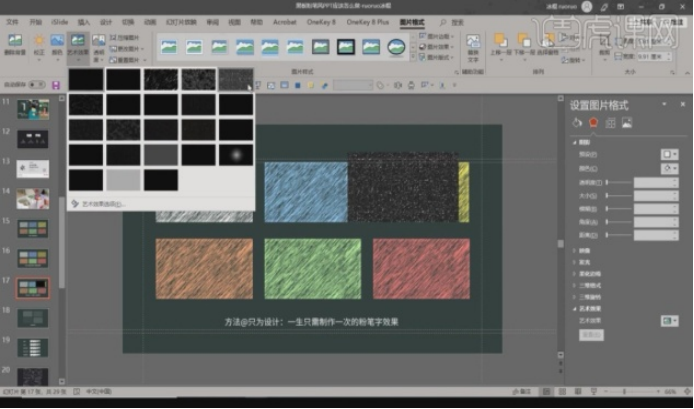Click the green chalk rectangle on the slide
The width and height of the screenshot is (694, 409).
312,269
